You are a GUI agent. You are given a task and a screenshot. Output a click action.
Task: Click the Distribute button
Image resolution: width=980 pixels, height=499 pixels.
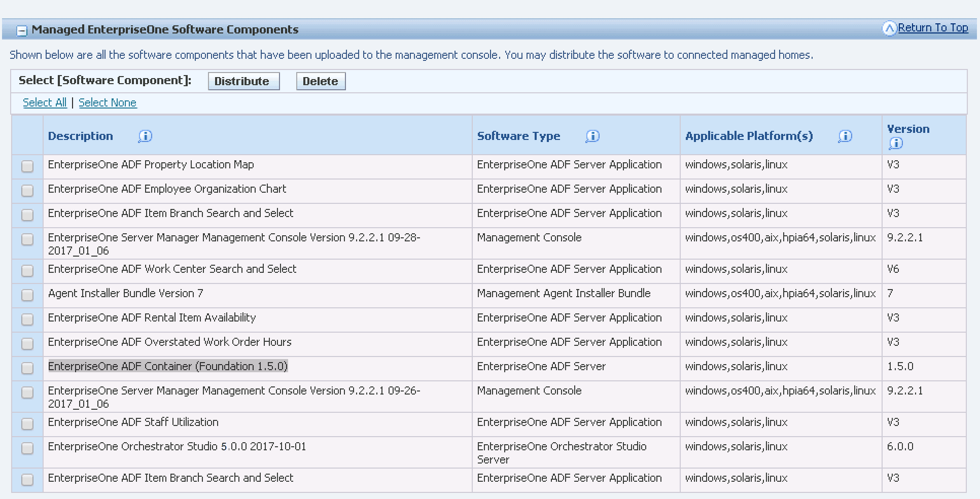[x=243, y=81]
